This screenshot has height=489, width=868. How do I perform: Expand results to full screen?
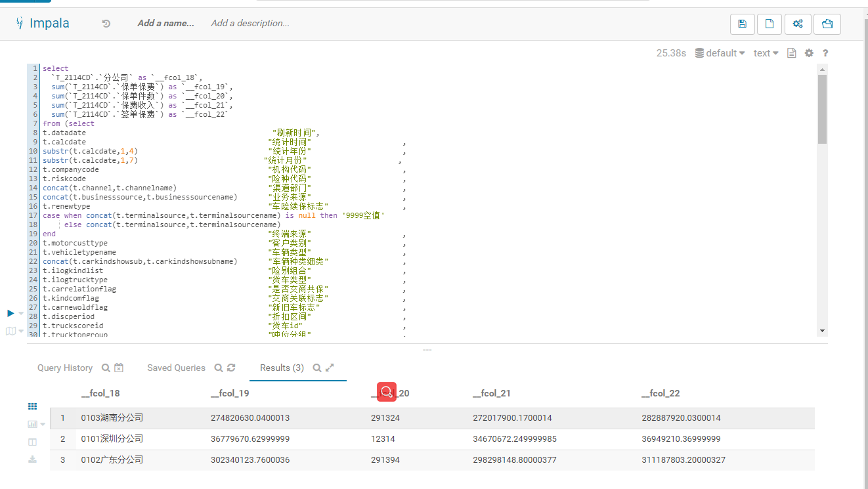330,368
